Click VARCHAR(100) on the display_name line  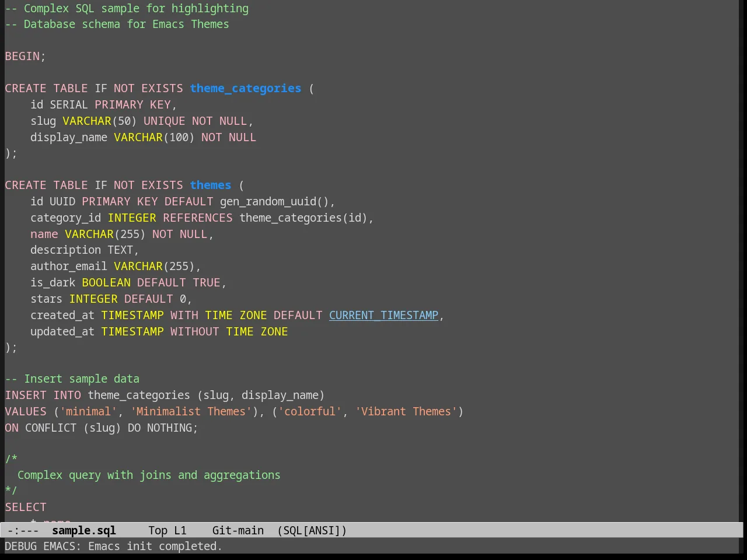[154, 137]
